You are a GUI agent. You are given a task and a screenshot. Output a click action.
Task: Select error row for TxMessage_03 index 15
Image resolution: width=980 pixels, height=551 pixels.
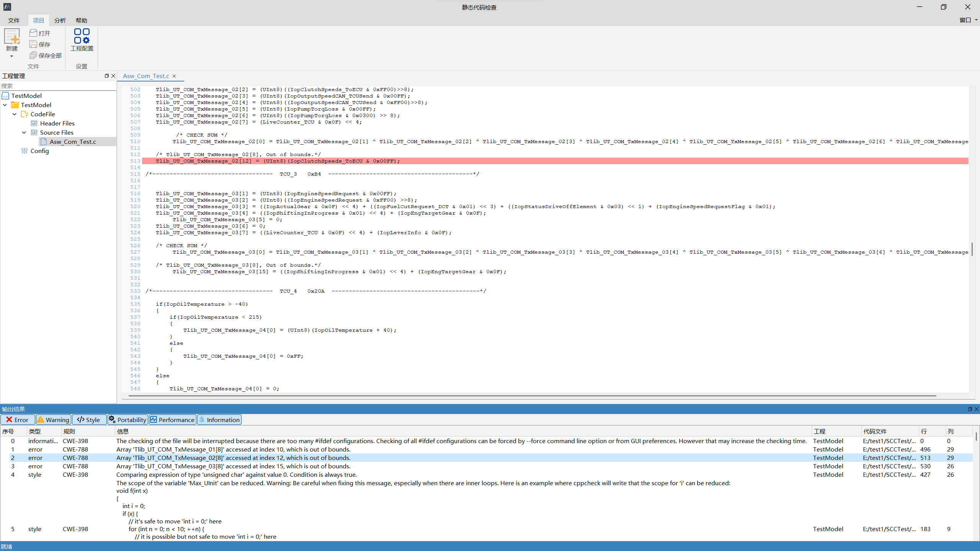(x=234, y=466)
